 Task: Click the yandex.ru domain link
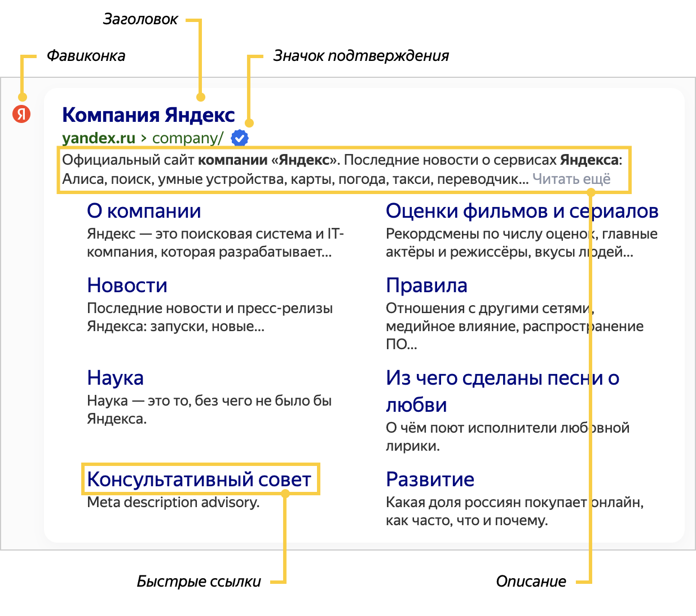pyautogui.click(x=99, y=138)
